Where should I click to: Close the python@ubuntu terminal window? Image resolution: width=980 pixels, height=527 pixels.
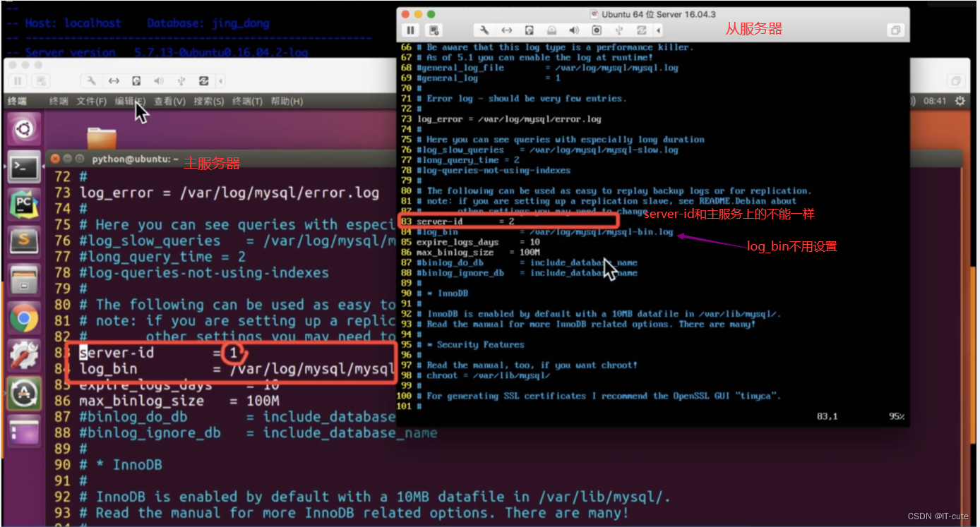(x=55, y=159)
